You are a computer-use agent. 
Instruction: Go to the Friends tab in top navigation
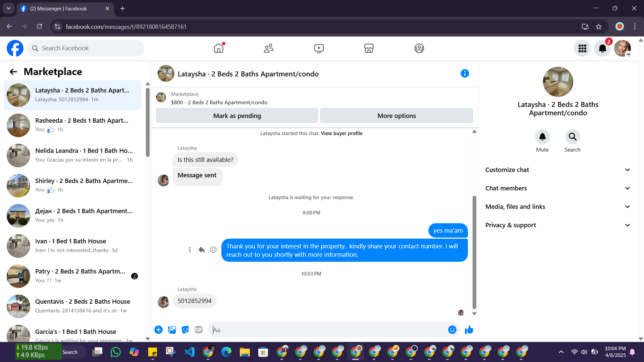pos(268,48)
